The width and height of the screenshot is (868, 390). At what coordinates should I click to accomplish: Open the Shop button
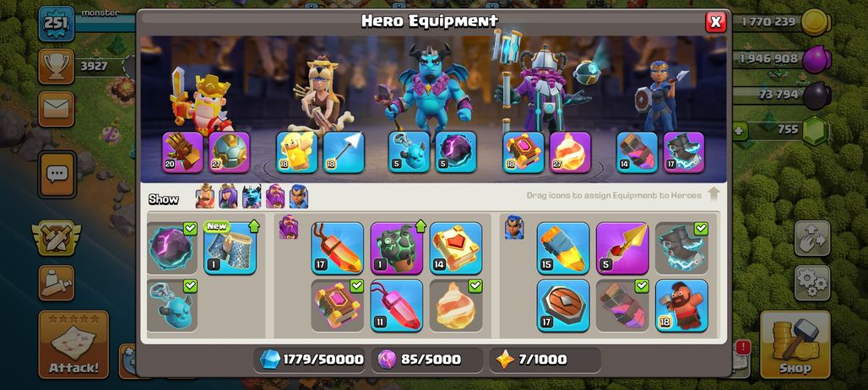pyautogui.click(x=795, y=344)
